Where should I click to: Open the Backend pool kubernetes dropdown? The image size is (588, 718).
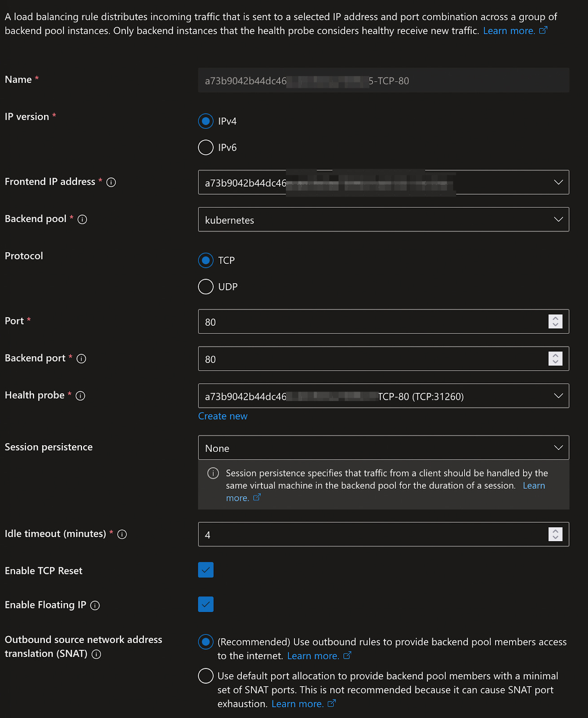tap(383, 219)
